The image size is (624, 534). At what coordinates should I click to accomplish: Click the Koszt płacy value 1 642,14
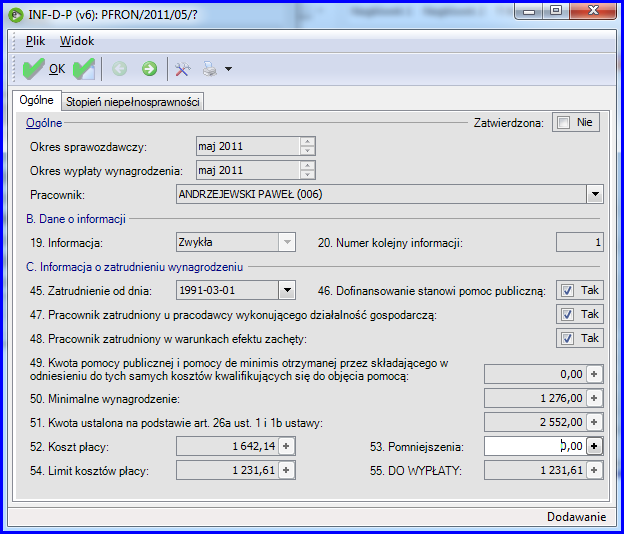click(227, 446)
